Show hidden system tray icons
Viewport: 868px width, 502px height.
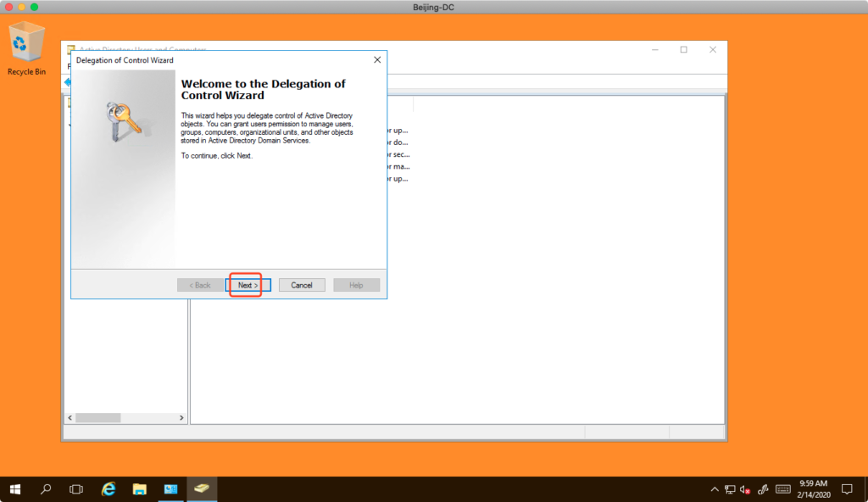pyautogui.click(x=714, y=489)
